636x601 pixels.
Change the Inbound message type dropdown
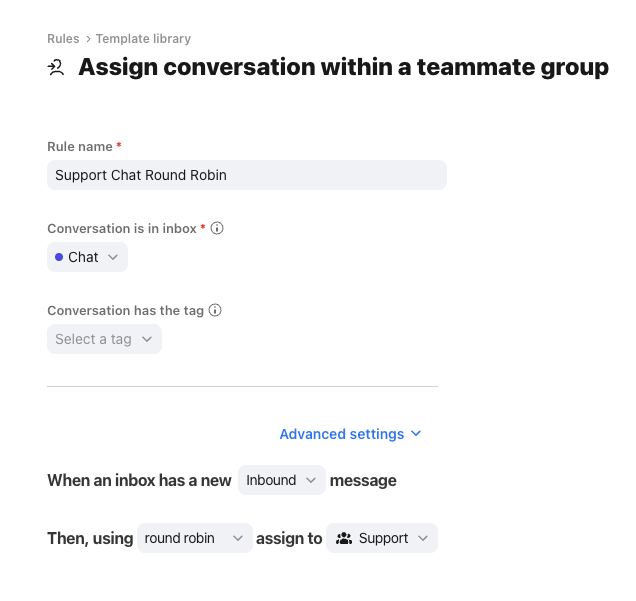coord(281,480)
